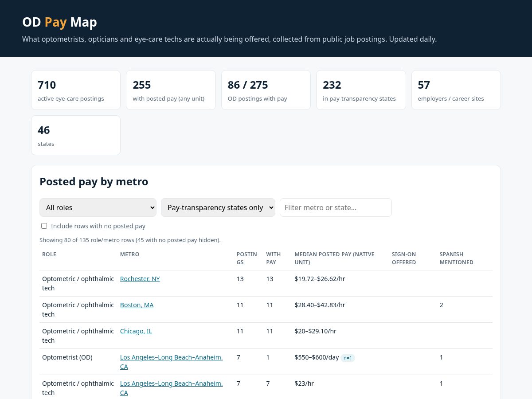Click the 710 active eye-care postings card

coord(76,90)
